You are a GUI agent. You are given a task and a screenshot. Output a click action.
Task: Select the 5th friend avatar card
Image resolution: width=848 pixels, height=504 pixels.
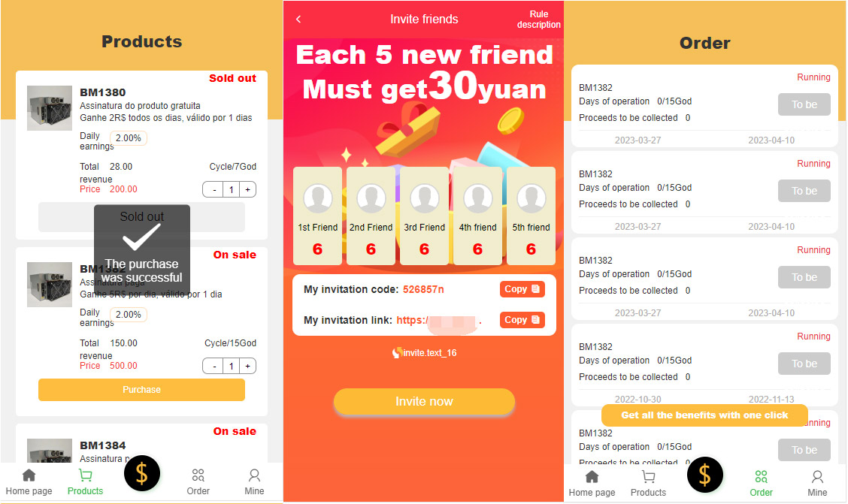tap(531, 216)
